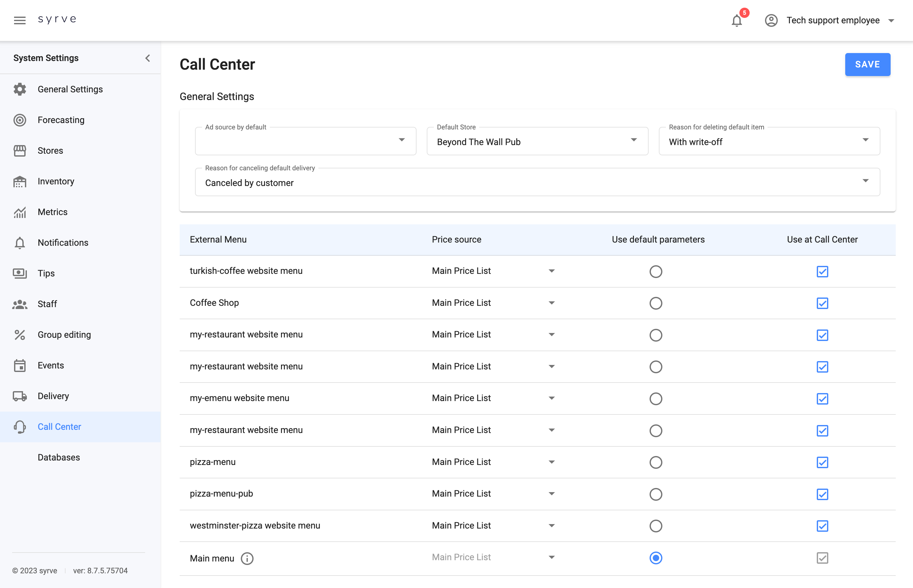Viewport: 913px width, 588px height.
Task: Click the Stores storefront icon
Action: point(20,151)
